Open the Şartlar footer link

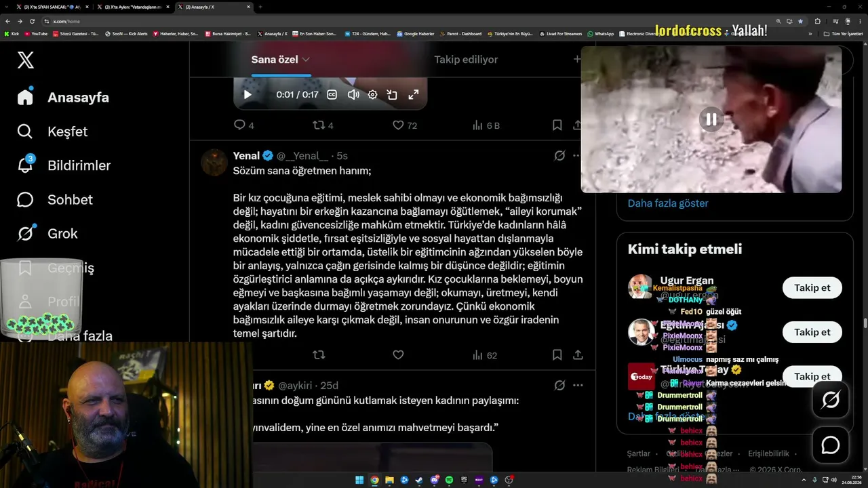(x=639, y=453)
